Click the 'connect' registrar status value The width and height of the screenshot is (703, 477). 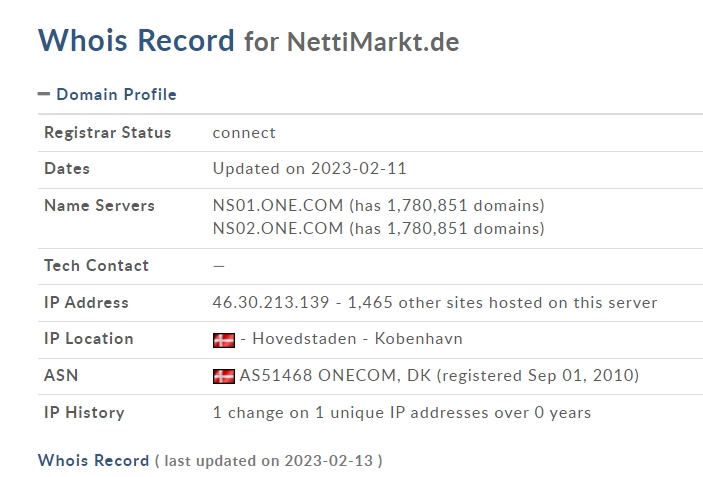pos(244,133)
